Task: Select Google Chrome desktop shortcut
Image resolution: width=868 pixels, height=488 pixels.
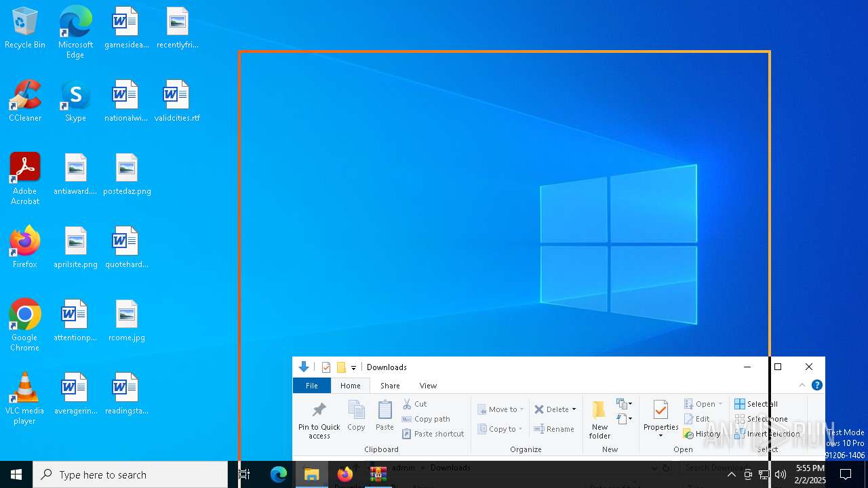Action: pyautogui.click(x=25, y=325)
